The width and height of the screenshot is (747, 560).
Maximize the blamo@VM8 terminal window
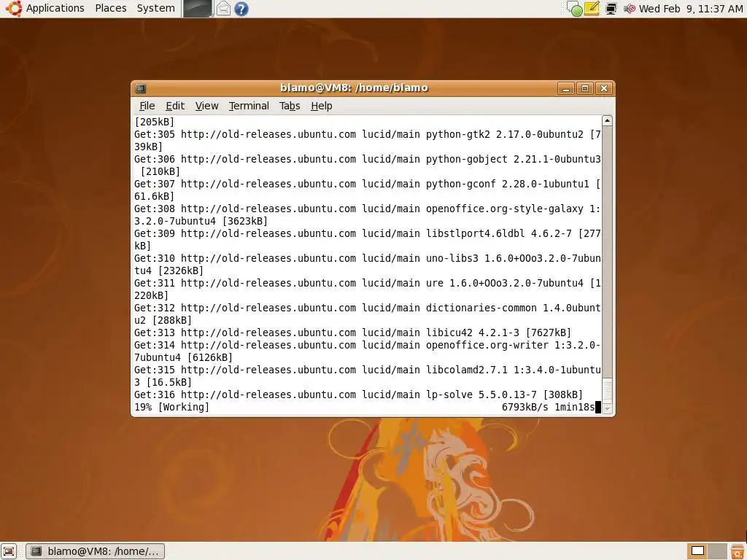585,88
